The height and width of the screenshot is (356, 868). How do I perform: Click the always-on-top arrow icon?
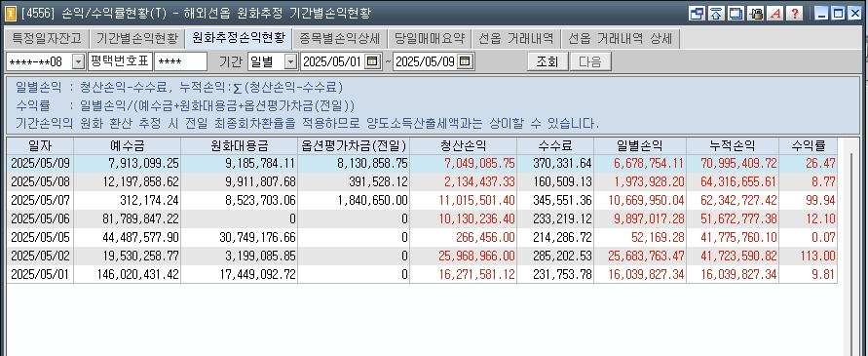pyautogui.click(x=716, y=14)
